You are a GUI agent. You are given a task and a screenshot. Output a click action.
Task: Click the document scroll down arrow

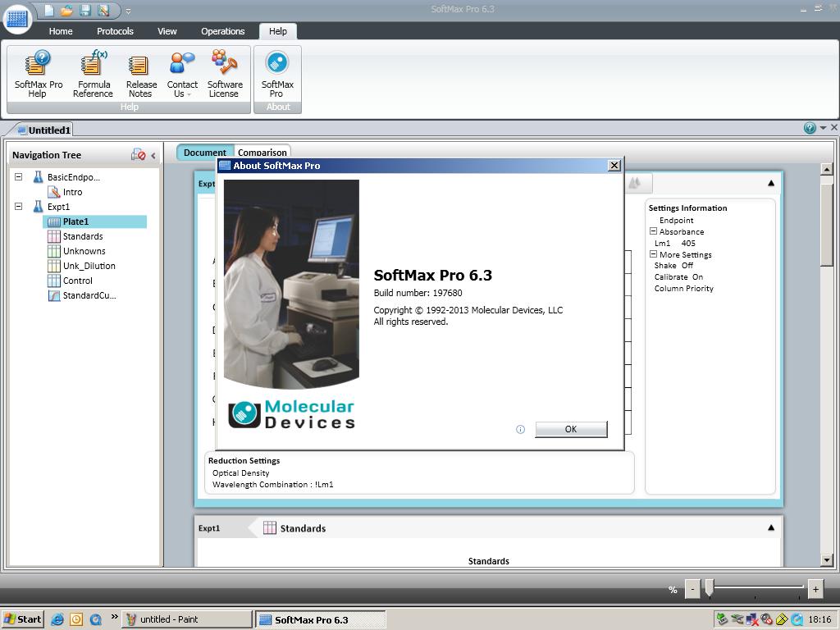click(827, 560)
